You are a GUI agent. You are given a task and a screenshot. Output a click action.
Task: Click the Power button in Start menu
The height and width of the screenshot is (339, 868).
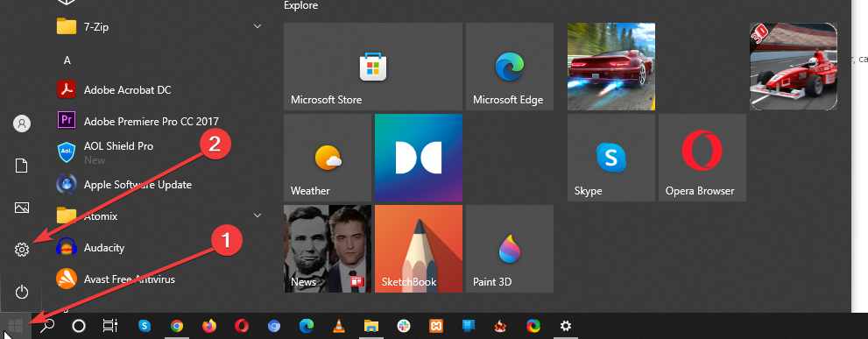tap(22, 292)
